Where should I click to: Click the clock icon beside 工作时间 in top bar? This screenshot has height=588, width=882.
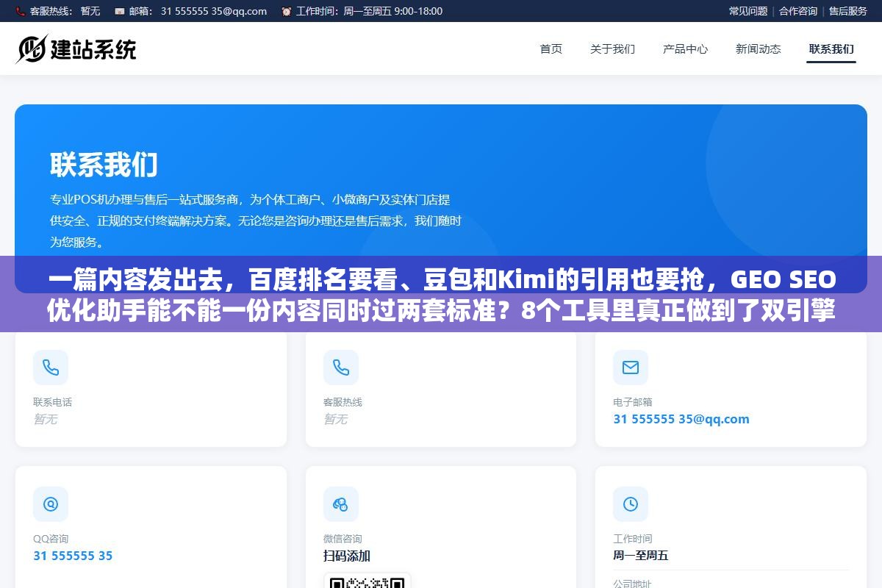[x=287, y=11]
